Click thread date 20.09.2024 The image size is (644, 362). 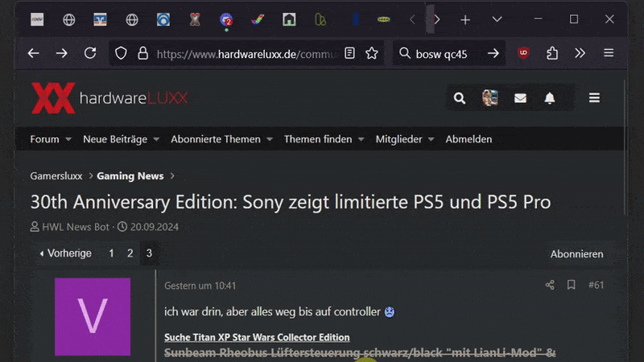155,227
